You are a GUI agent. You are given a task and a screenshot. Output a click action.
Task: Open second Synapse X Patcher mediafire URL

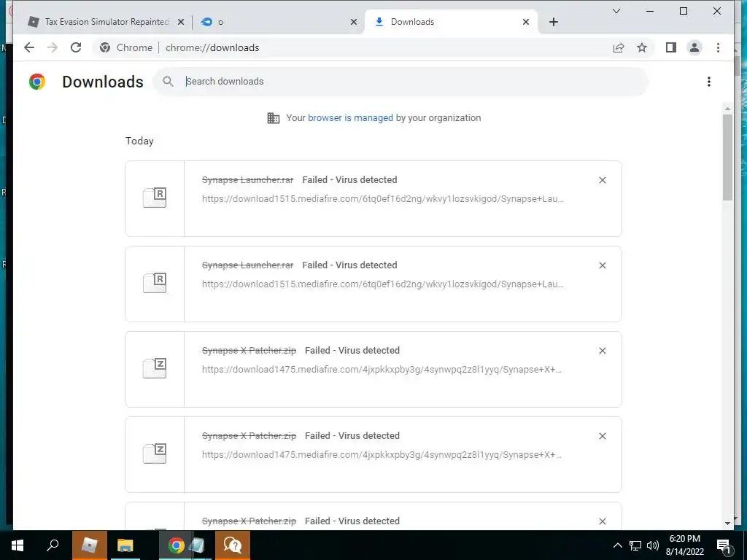tap(382, 455)
